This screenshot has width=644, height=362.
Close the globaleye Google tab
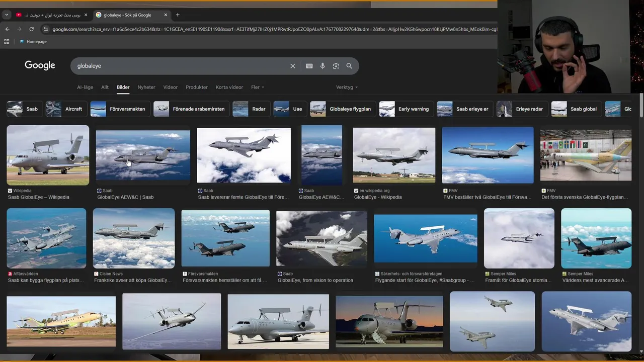click(166, 15)
